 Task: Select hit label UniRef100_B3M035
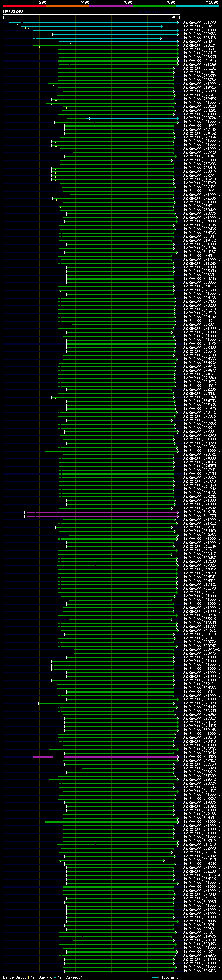tap(199, 921)
